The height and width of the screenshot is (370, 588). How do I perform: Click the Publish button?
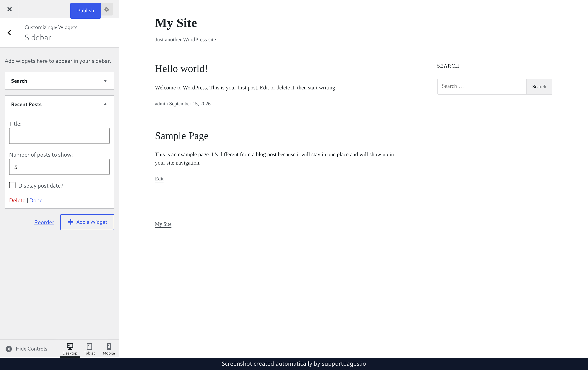85,11
